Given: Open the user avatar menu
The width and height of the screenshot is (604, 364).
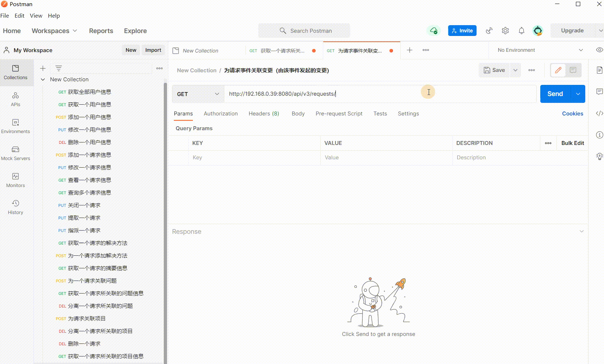Looking at the screenshot, I should point(538,31).
